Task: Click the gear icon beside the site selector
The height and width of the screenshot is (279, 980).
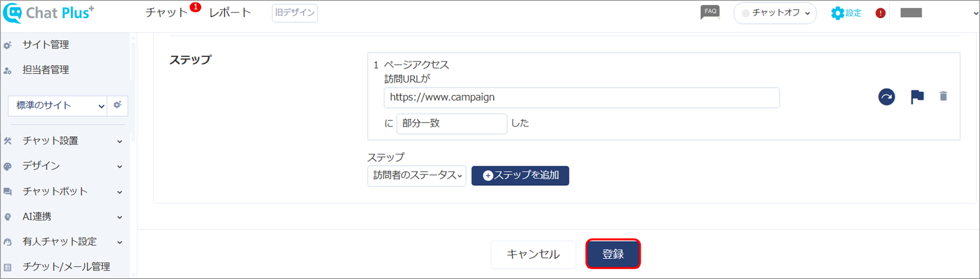Action: click(x=117, y=105)
